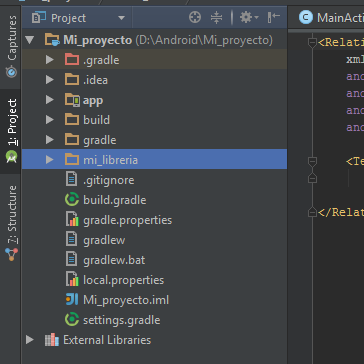Collapse the Mi_proyecto root node

(30, 40)
